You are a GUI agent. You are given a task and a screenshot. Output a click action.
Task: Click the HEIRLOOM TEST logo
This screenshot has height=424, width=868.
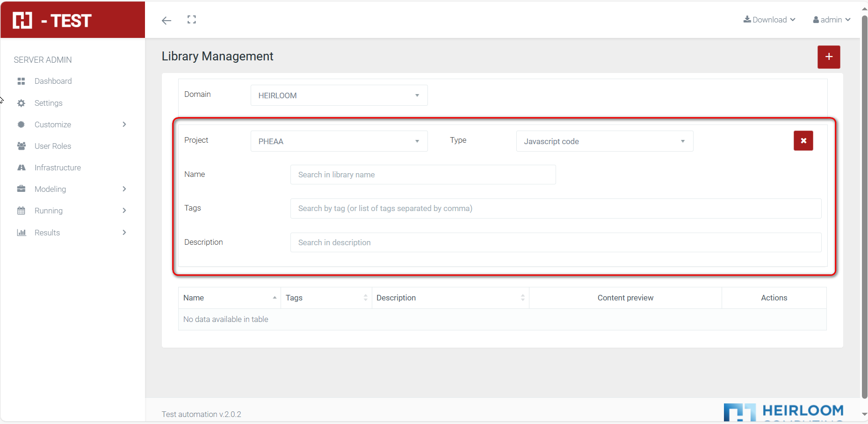coord(52,21)
